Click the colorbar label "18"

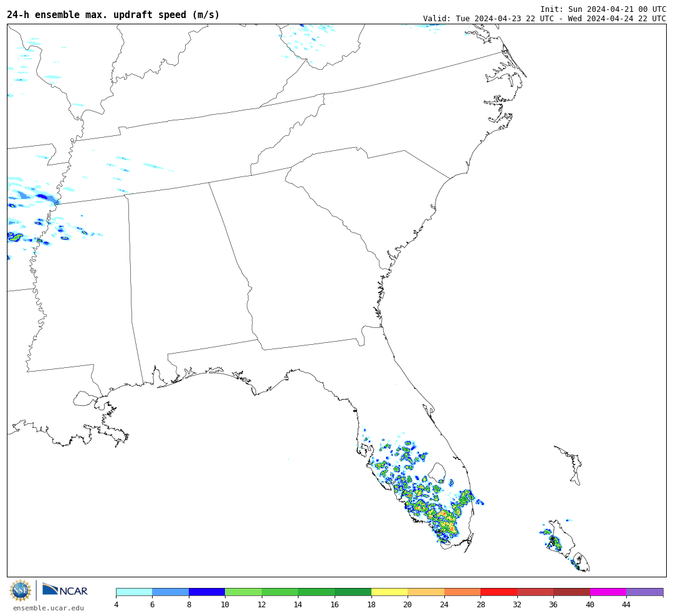(371, 605)
